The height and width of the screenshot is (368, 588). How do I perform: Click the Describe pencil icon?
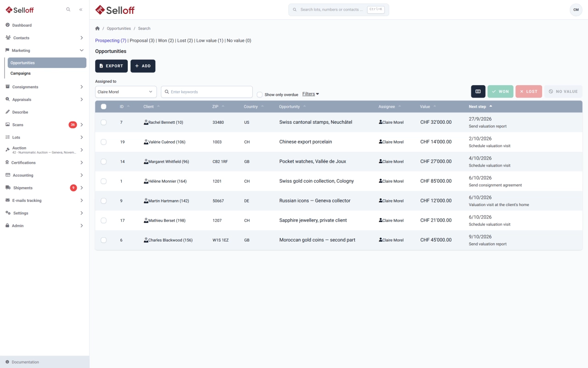[8, 112]
